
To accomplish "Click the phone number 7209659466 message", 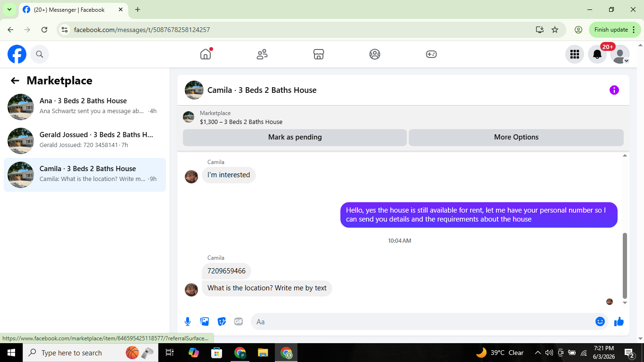I will coord(226,271).
